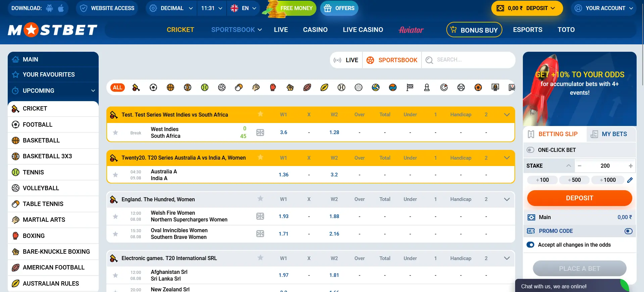Select the boxing glove icon in sports filter
Image resolution: width=644 pixels, height=292 pixels.
273,88
